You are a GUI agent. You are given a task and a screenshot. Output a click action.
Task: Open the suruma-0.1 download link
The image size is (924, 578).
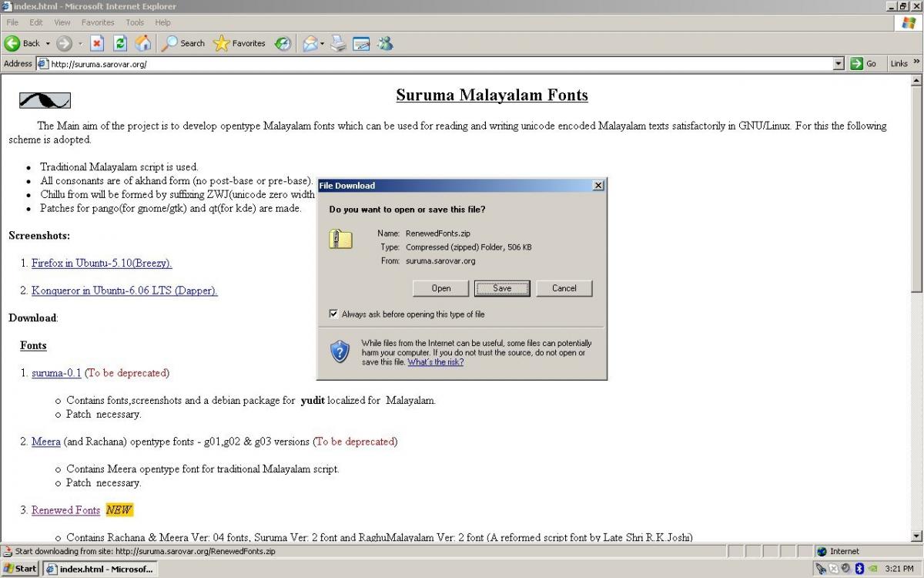(x=56, y=373)
